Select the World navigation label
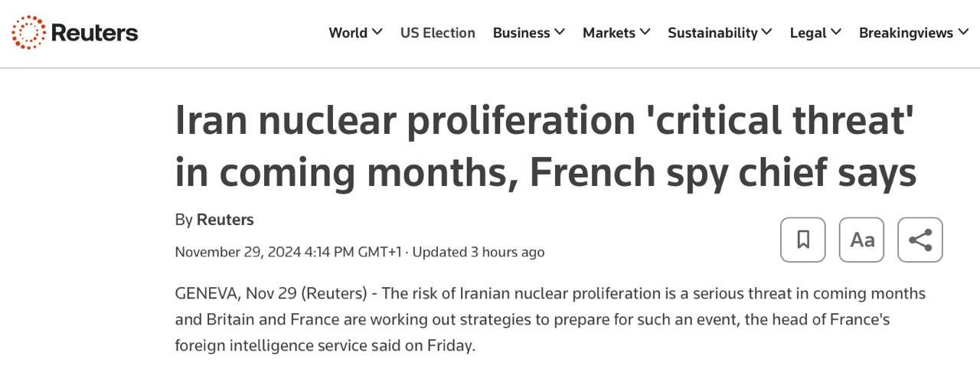Viewport: 980px width, 369px height. pos(348,33)
